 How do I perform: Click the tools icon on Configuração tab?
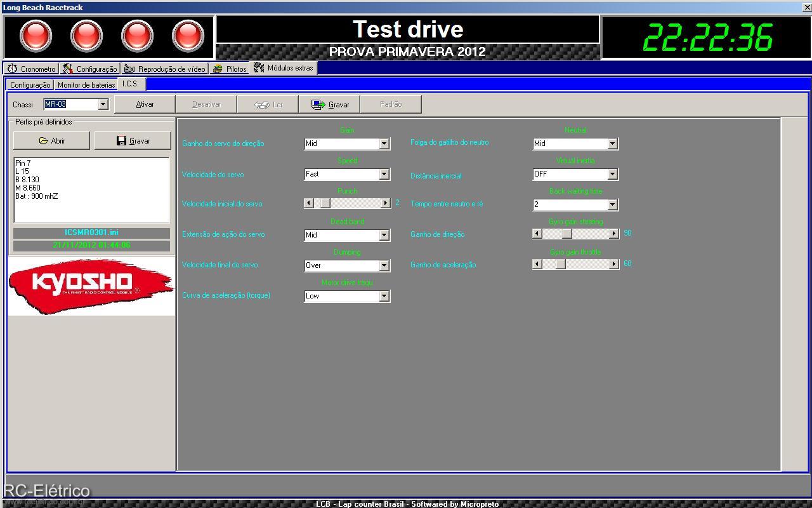pos(68,69)
